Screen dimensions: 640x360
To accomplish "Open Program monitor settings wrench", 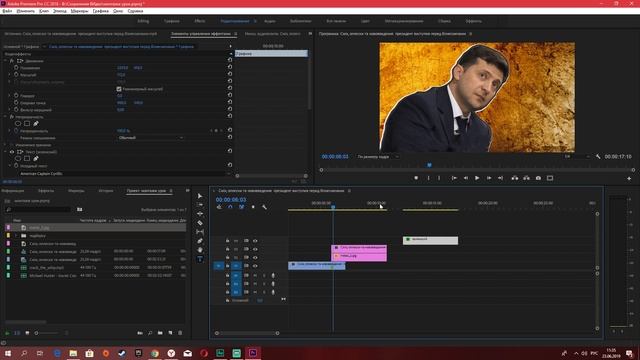I will coord(598,157).
